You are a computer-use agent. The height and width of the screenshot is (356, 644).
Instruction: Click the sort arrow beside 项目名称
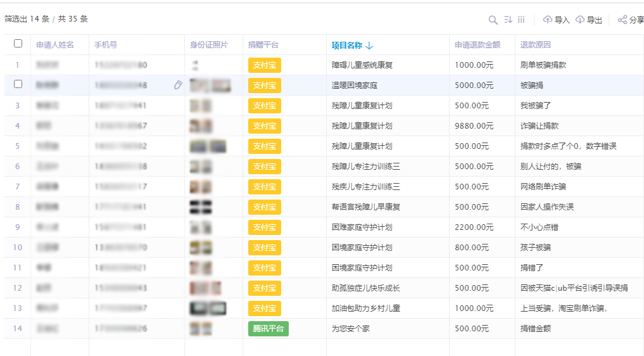369,45
